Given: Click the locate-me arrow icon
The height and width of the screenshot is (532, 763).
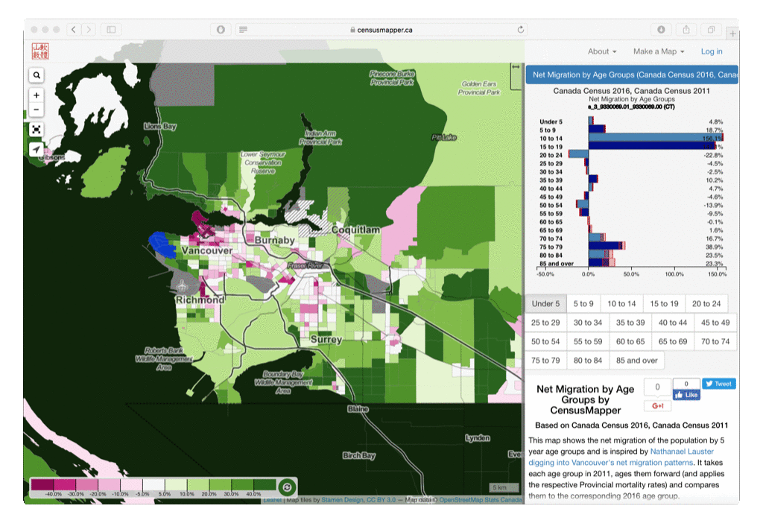Looking at the screenshot, I should click(x=37, y=150).
